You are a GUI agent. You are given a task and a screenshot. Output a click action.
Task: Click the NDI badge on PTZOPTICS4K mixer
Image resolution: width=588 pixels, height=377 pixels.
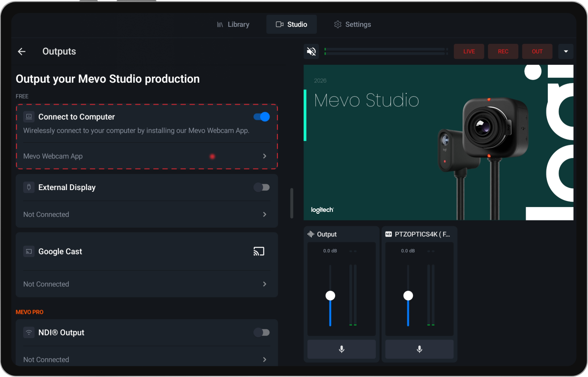coord(388,233)
